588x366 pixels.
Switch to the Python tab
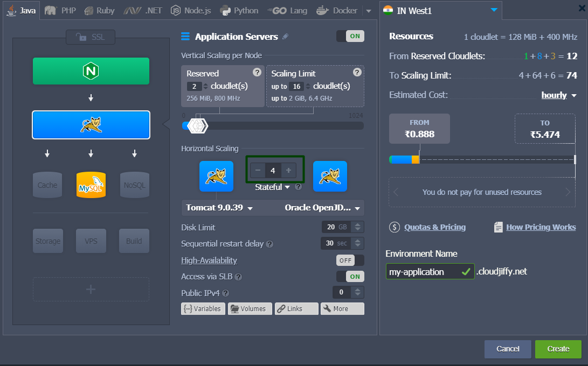pos(239,10)
